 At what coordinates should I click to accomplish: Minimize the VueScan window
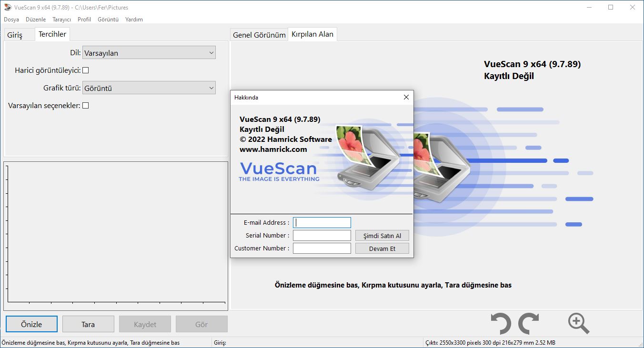(x=589, y=7)
